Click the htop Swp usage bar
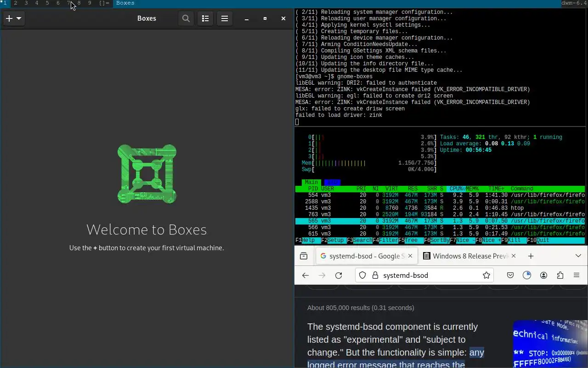Viewport: 588px width, 368px height. [369, 169]
